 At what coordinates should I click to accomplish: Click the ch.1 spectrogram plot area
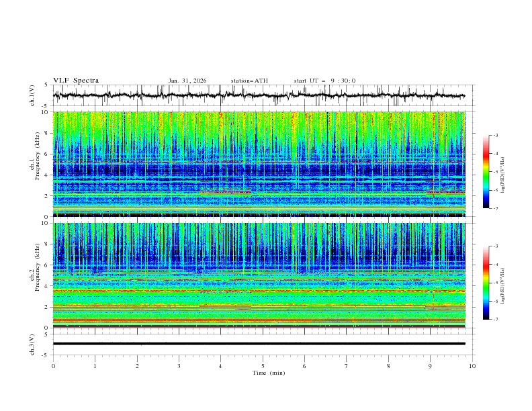tap(259, 164)
